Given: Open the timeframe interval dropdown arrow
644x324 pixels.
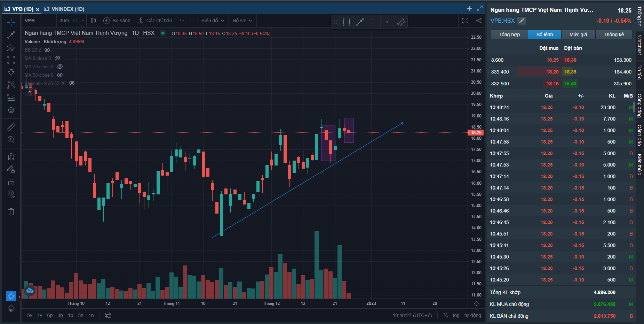Looking at the screenshot, I should pyautogui.click(x=83, y=21).
